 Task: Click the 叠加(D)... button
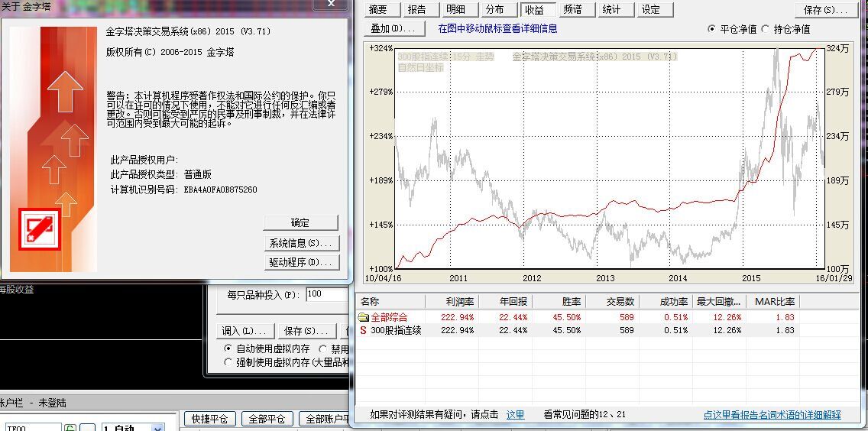coord(395,28)
